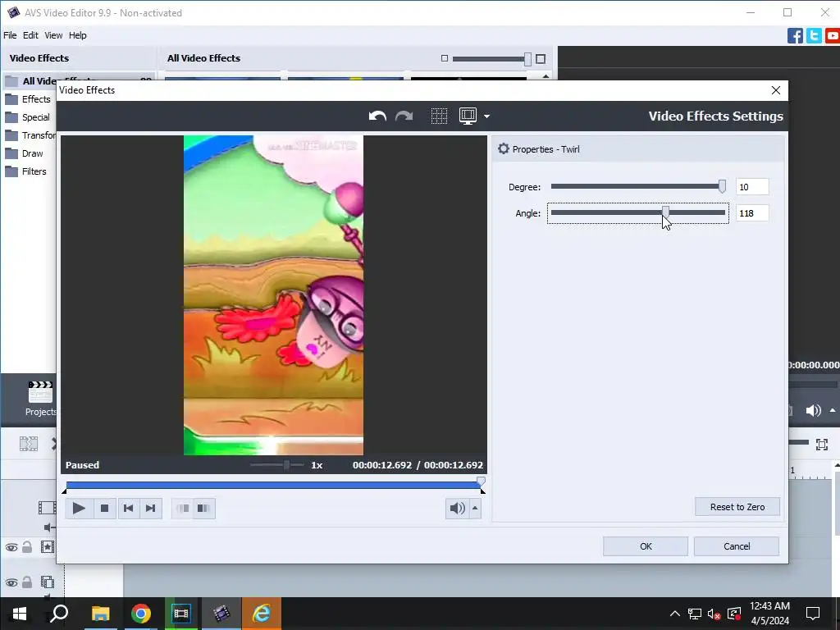The height and width of the screenshot is (630, 840).
Task: Open the Edit menu
Action: pyautogui.click(x=30, y=35)
